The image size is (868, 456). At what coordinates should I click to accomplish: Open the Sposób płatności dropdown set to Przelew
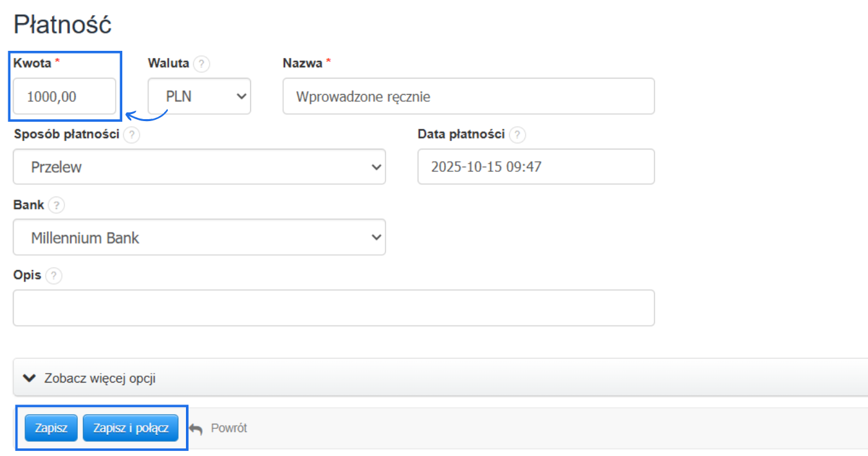[x=199, y=167]
